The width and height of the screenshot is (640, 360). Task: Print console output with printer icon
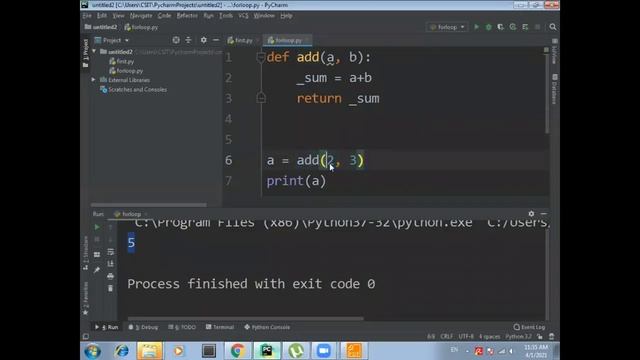[x=111, y=276]
